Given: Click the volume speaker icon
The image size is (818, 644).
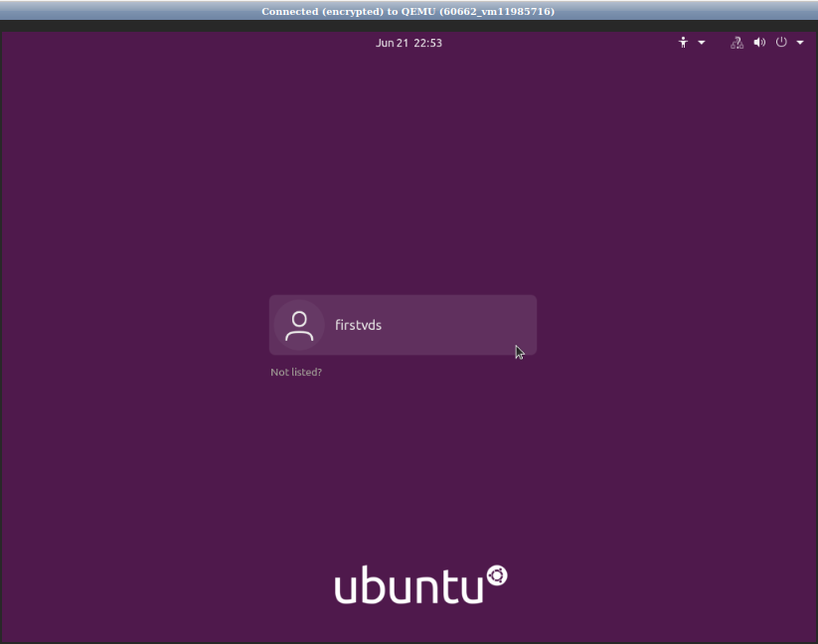Looking at the screenshot, I should click(x=759, y=43).
